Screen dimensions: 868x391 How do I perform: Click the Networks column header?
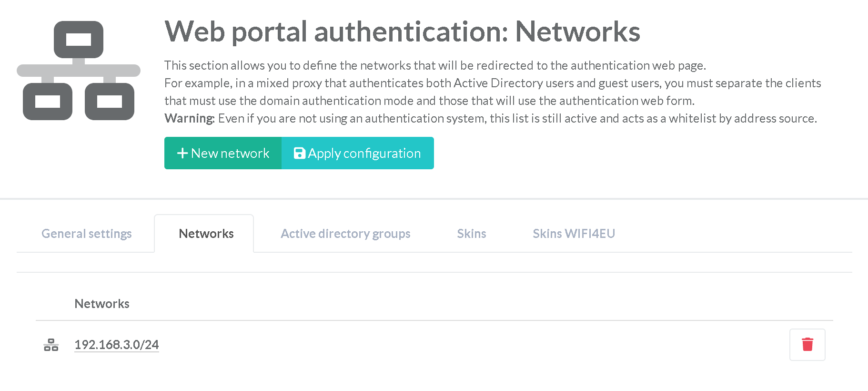pyautogui.click(x=102, y=304)
